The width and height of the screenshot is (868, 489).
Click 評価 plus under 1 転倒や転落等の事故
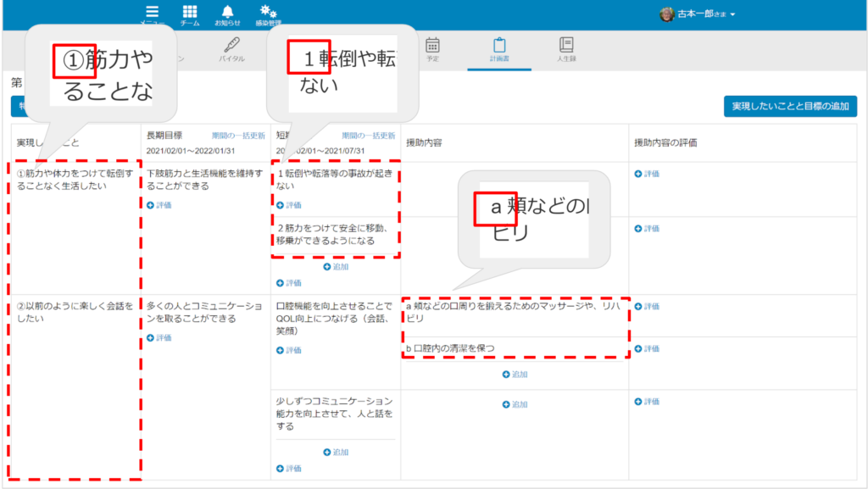click(x=289, y=205)
